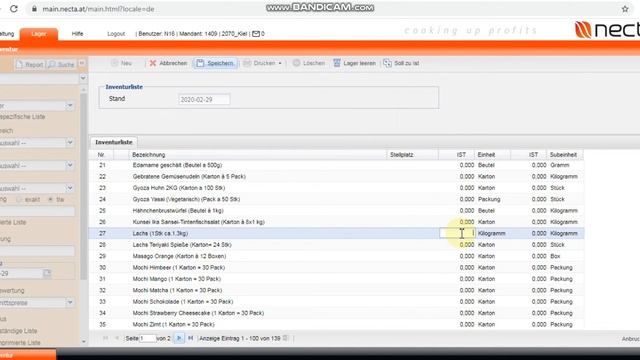Select row Mochi Himbeer
640x360 pixels.
pos(336,268)
